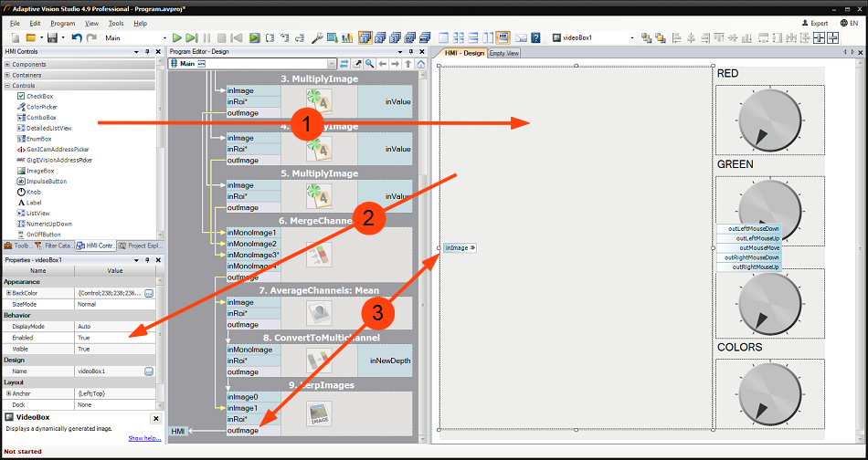
Task: Click the Show help link
Action: (x=144, y=438)
